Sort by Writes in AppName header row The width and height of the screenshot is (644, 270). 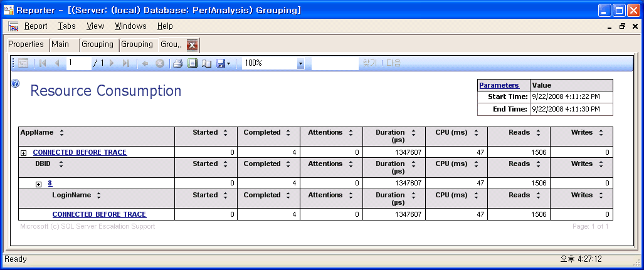point(601,133)
